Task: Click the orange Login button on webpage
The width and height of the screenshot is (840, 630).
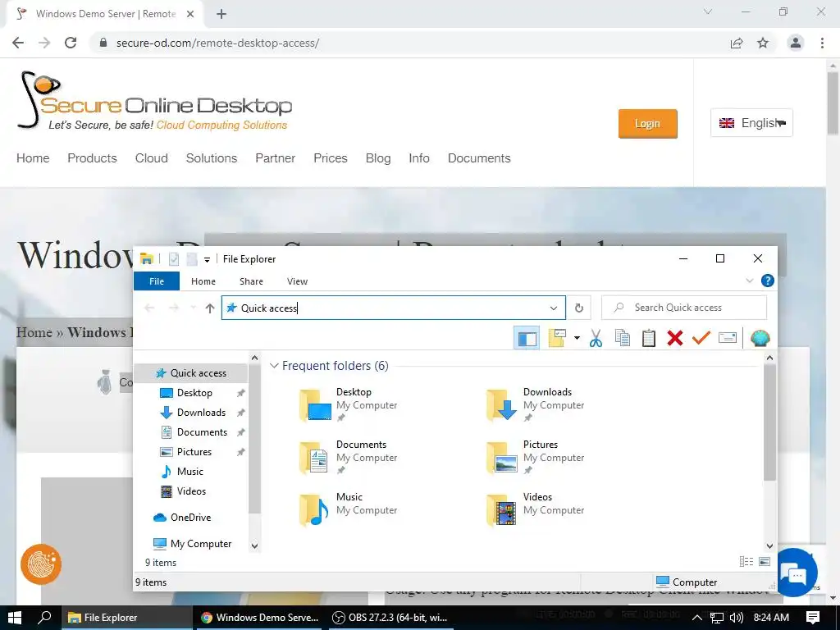Action: (x=648, y=124)
